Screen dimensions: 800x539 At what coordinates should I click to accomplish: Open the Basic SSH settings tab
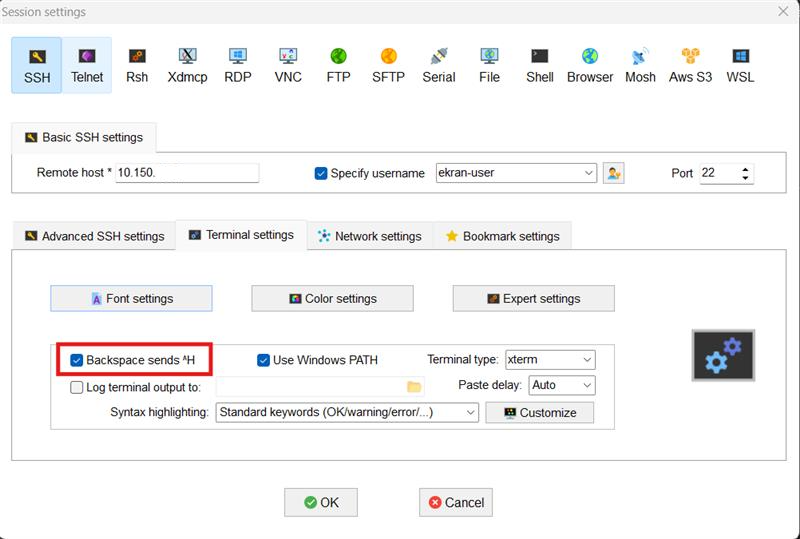click(84, 137)
